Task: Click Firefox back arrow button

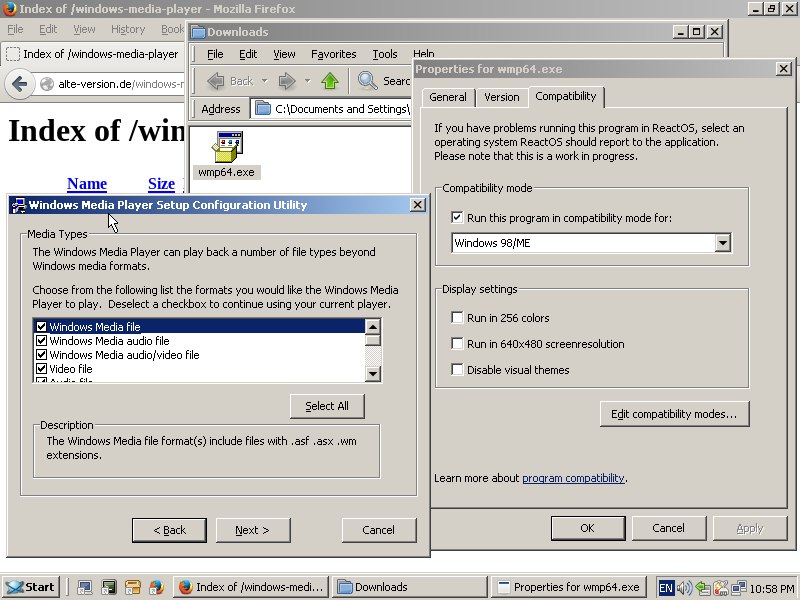Action: pyautogui.click(x=19, y=84)
